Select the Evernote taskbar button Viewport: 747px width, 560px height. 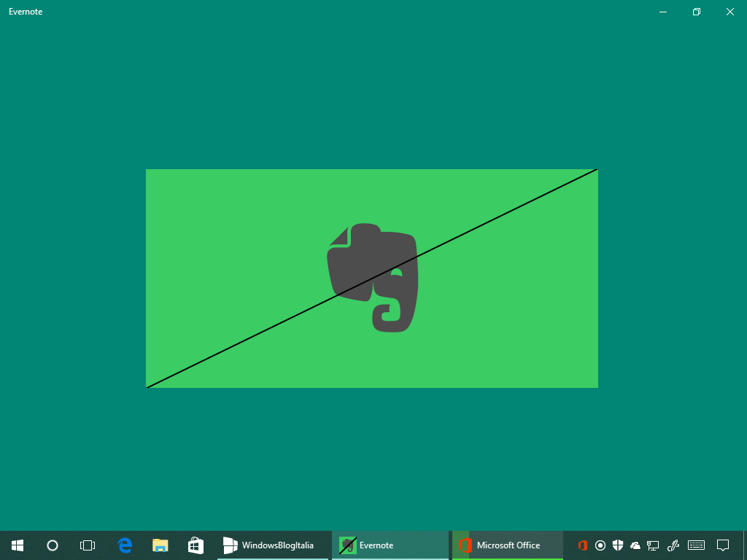[390, 545]
